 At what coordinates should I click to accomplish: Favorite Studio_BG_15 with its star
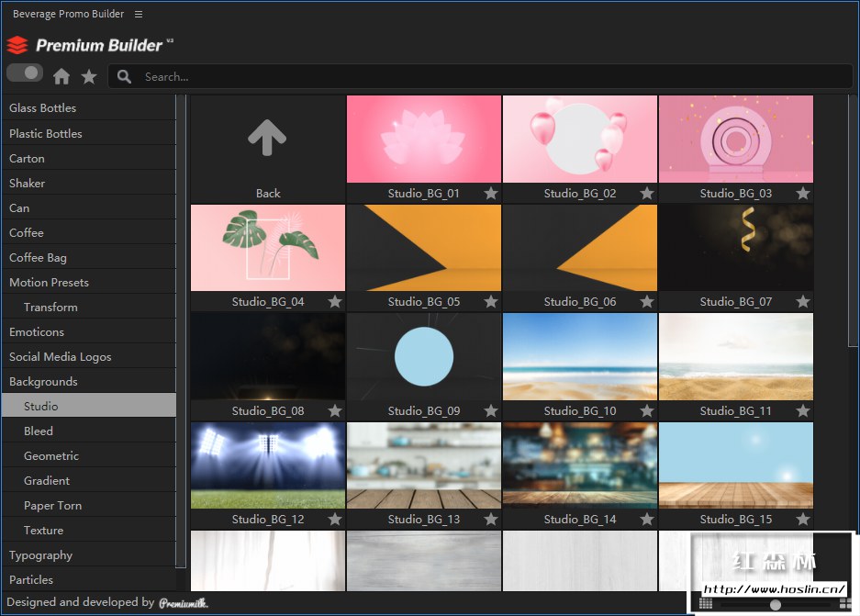click(803, 519)
